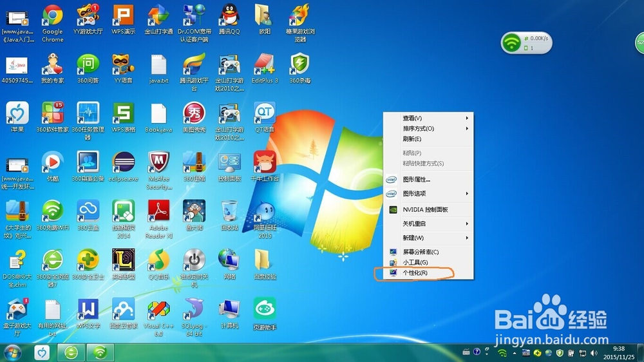The height and width of the screenshot is (362, 644).
Task: Click the blue help question-mark tray icon
Action: [477, 352]
